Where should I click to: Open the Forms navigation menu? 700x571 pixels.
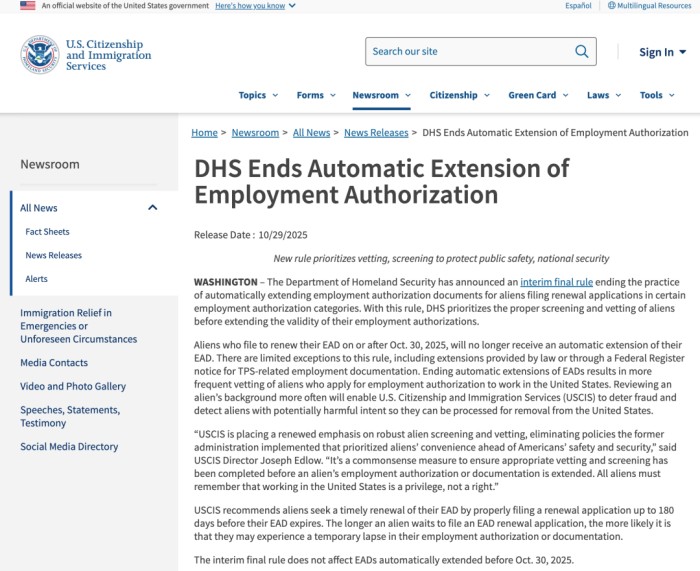[x=316, y=95]
